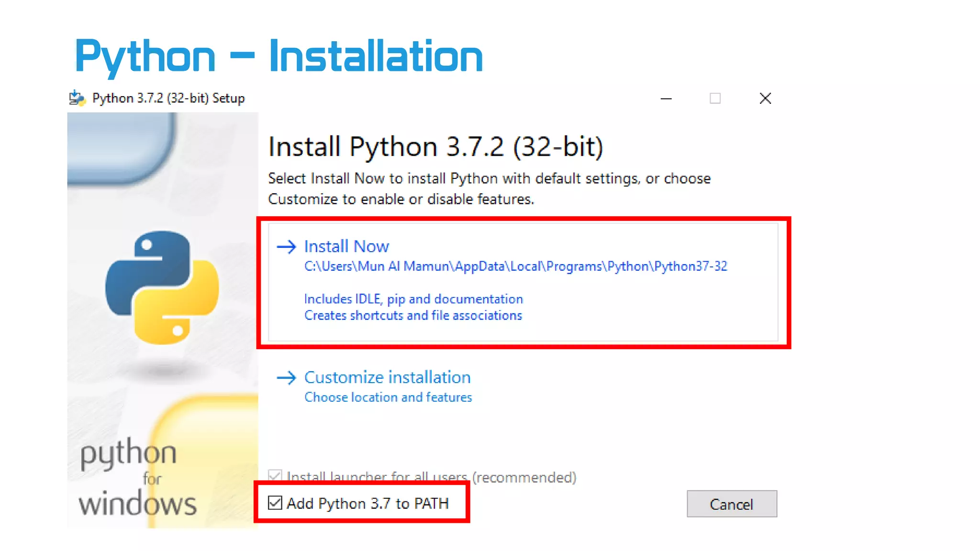Toggle Add Python 3.7 to PATH checkbox
The height and width of the screenshot is (551, 980).
pyautogui.click(x=275, y=503)
